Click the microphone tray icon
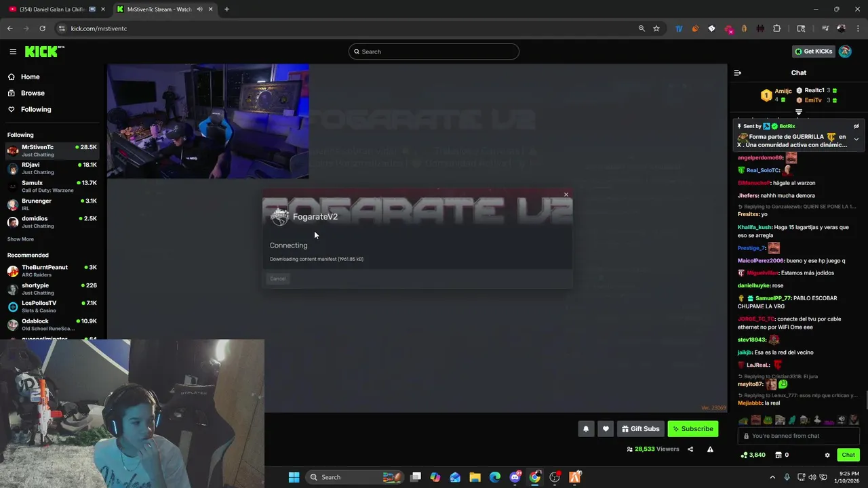This screenshot has height=488, width=868. (x=787, y=477)
